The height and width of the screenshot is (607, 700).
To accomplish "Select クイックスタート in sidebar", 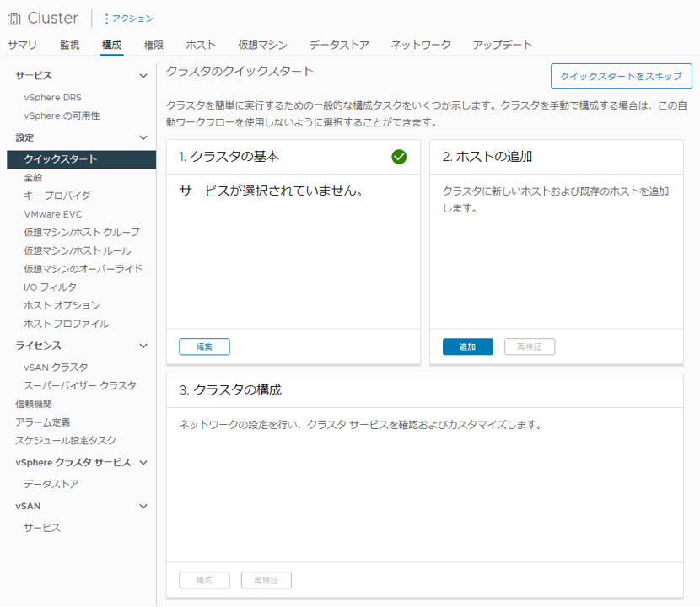I will click(x=81, y=159).
